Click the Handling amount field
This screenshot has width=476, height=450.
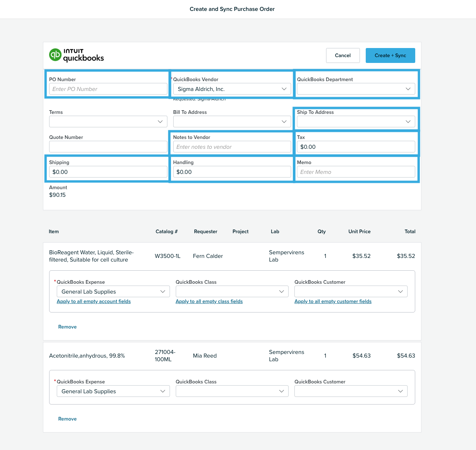pyautogui.click(x=232, y=172)
